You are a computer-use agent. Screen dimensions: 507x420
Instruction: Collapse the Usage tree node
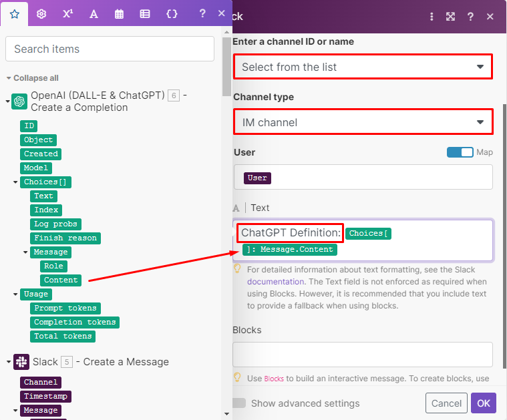(x=15, y=294)
